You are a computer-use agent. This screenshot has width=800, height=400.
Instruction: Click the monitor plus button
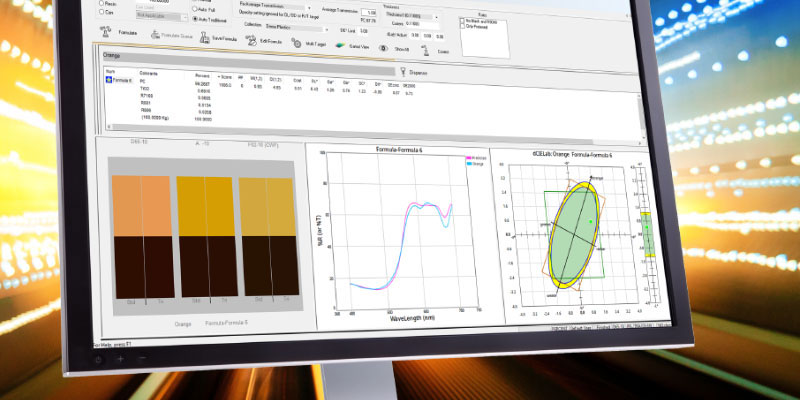(120, 359)
